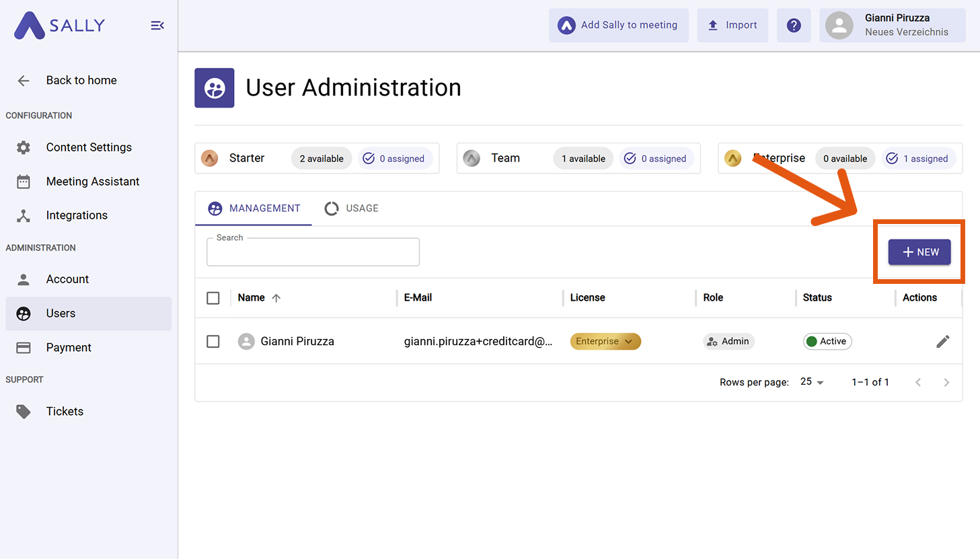Click the E-Mail column header
Image resolution: width=980 pixels, height=559 pixels.
pos(418,298)
